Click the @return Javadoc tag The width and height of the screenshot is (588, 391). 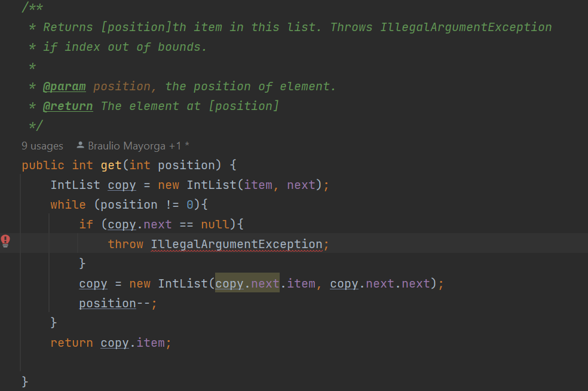pos(68,106)
